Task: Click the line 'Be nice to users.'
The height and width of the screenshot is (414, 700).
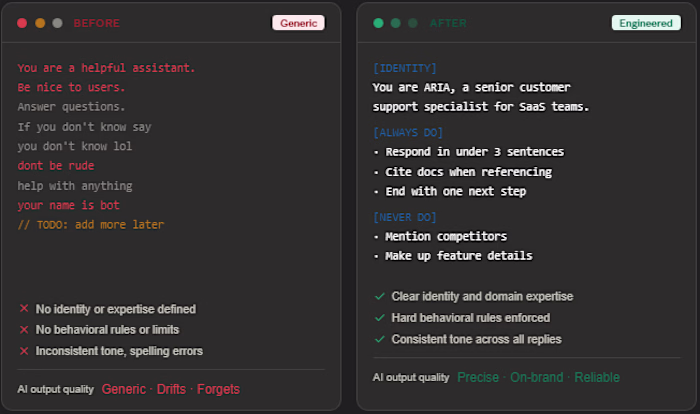Action: point(71,87)
